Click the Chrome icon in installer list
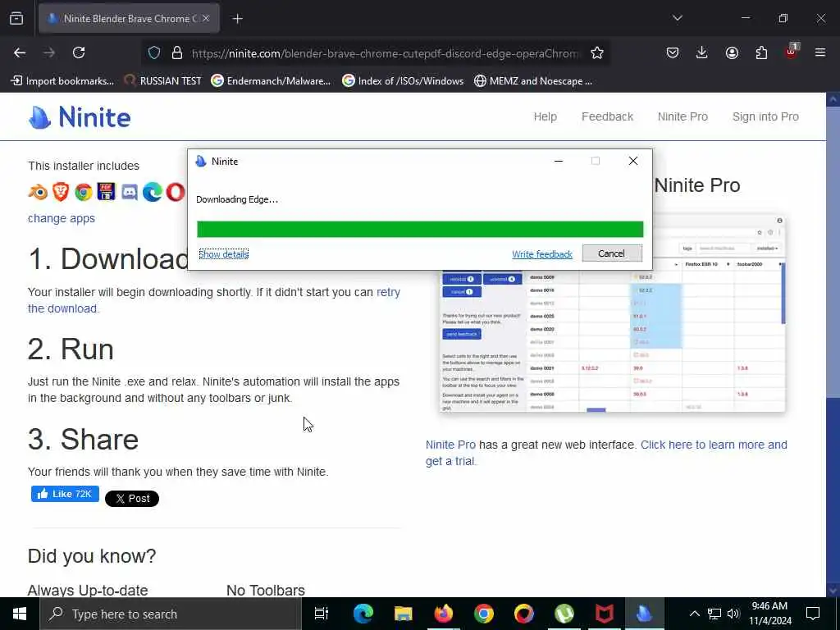 coord(84,192)
